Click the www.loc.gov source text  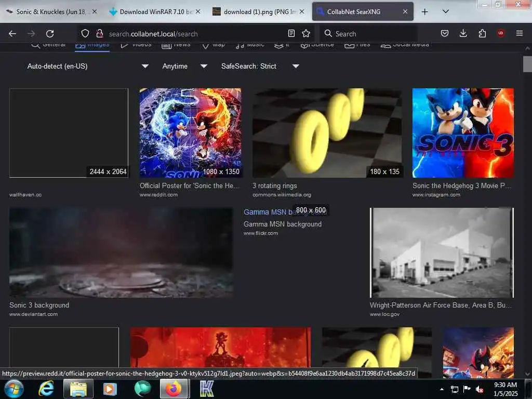385,314
